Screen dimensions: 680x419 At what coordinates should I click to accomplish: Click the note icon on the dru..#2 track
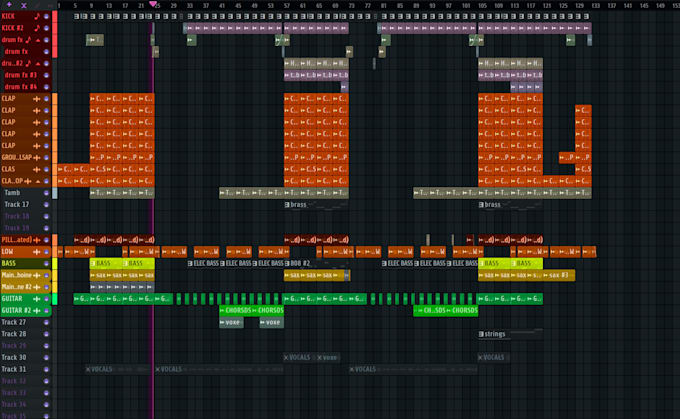(29, 63)
